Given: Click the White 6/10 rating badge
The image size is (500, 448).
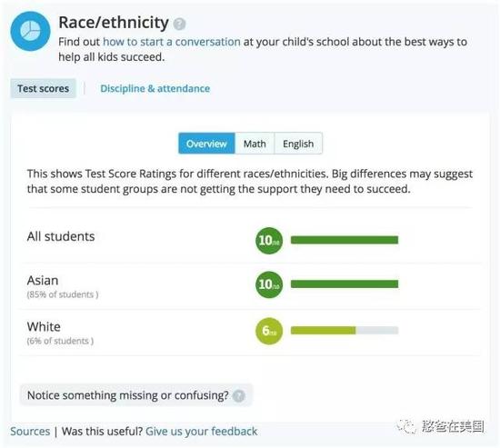Looking at the screenshot, I should click(269, 331).
